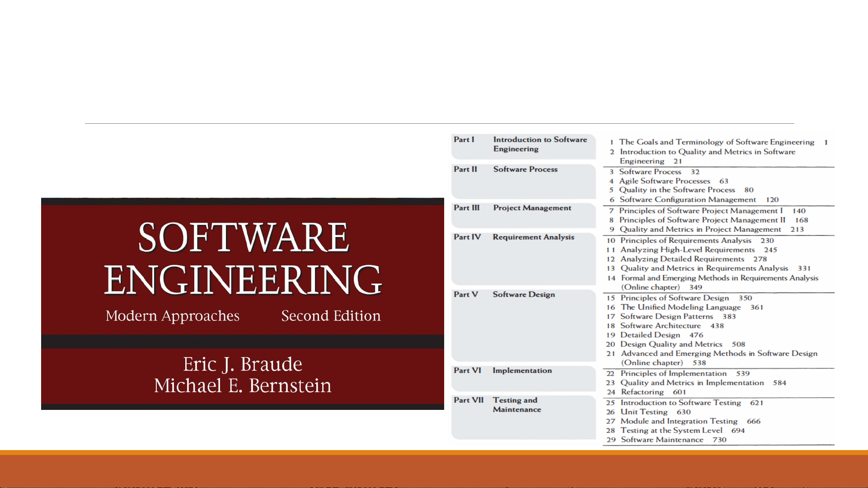Click the Modern Approaches subtitle
Viewport: 868px width, 488px height.
172,316
